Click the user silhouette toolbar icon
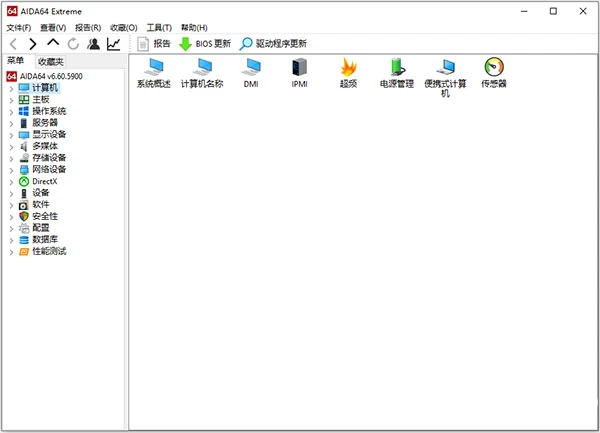The image size is (600, 433). tap(93, 44)
